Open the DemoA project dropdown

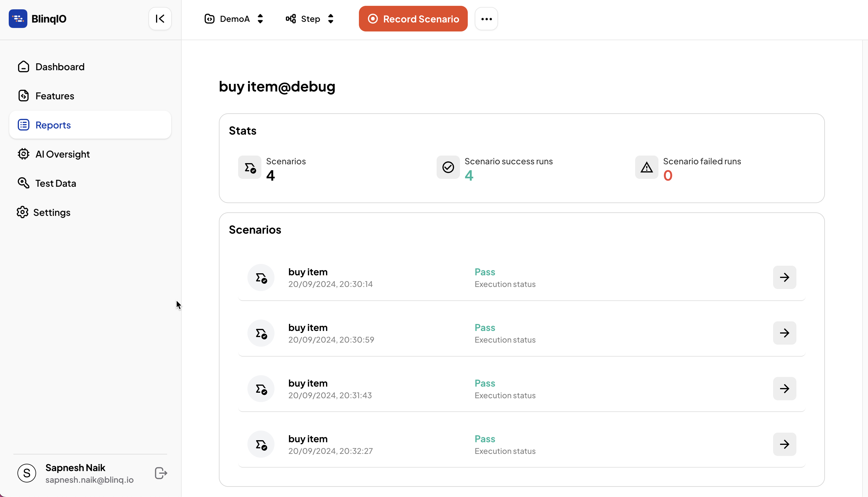click(x=234, y=19)
